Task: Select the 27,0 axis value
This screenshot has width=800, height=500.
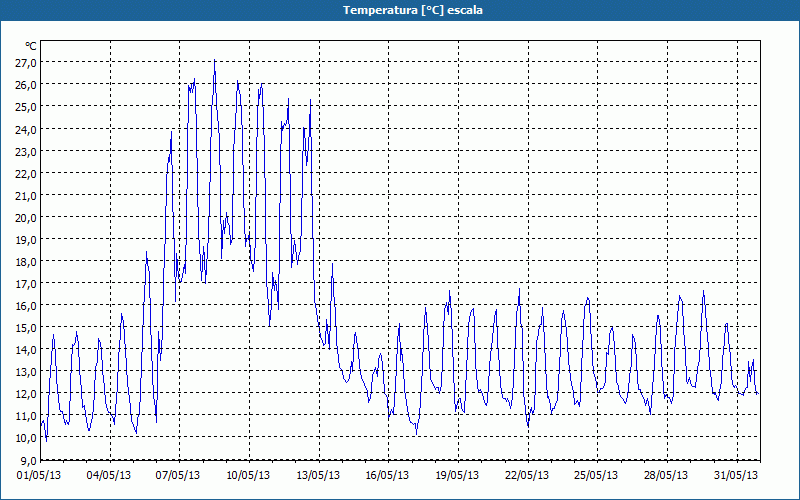Action: pos(26,63)
